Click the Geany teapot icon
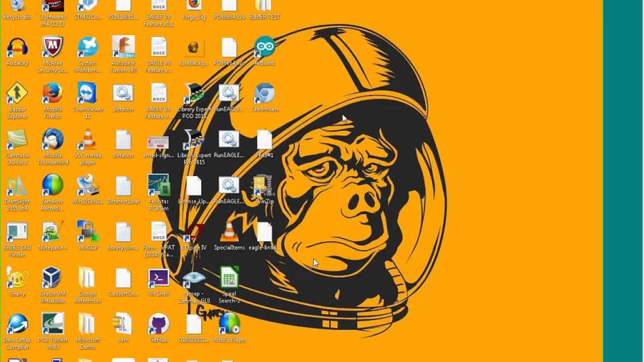Screen dimensions: 644x362 pyautogui.click(x=17, y=278)
